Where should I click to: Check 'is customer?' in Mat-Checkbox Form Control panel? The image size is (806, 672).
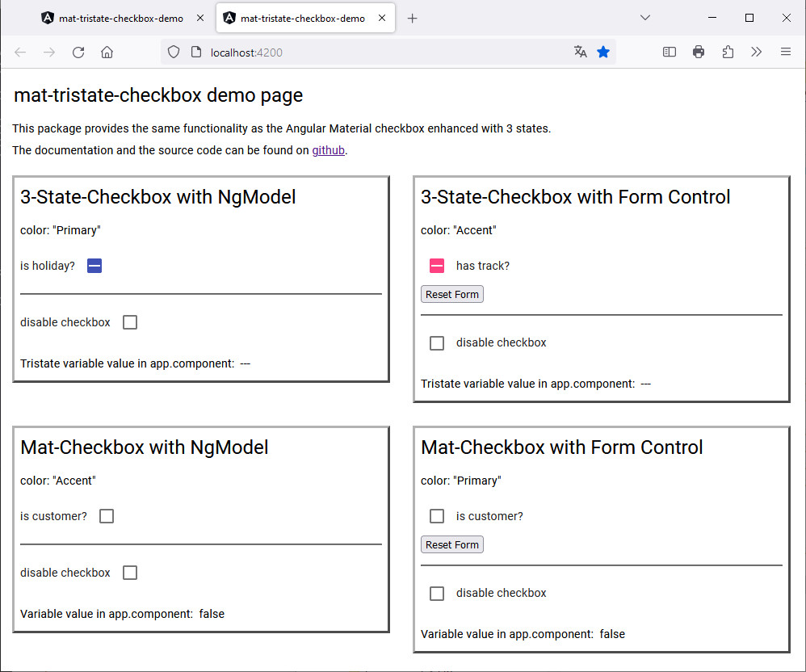[x=437, y=516]
